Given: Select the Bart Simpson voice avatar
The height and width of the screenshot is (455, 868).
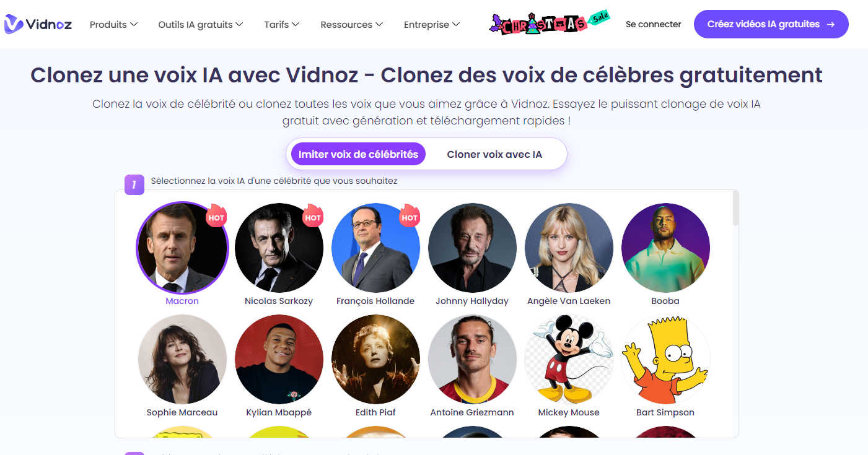Looking at the screenshot, I should coord(665,360).
